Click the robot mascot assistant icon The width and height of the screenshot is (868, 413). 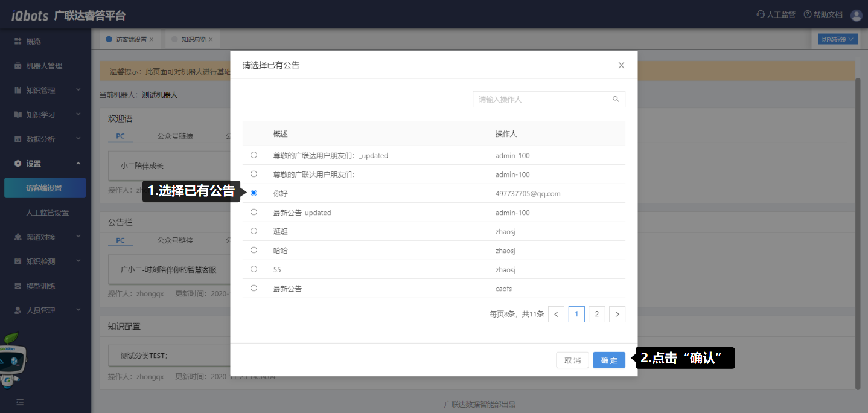[x=13, y=360]
